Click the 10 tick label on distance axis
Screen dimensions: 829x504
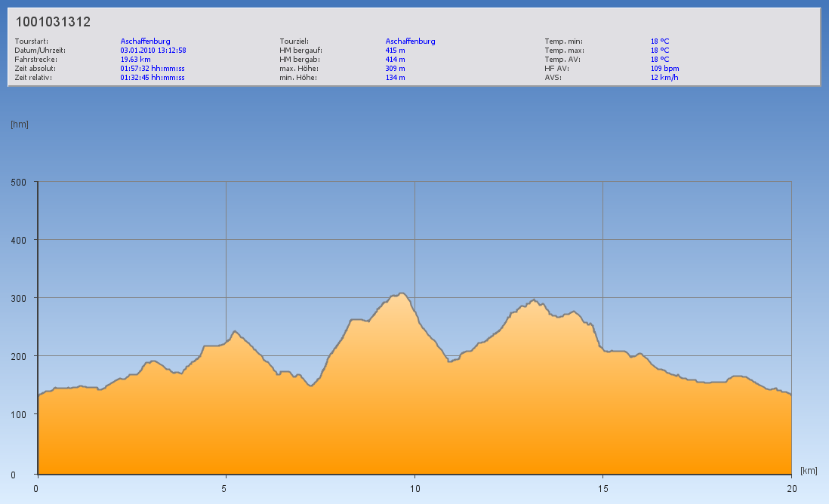pos(414,488)
